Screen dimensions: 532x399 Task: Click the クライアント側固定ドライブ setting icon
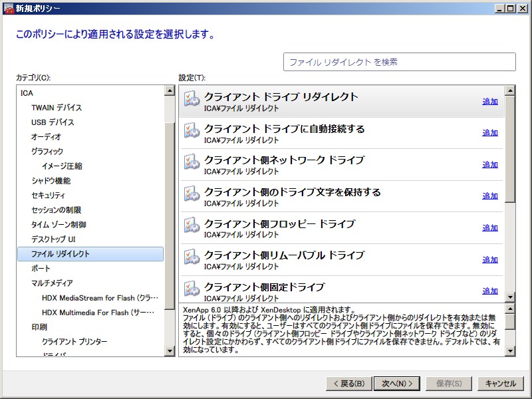point(192,289)
